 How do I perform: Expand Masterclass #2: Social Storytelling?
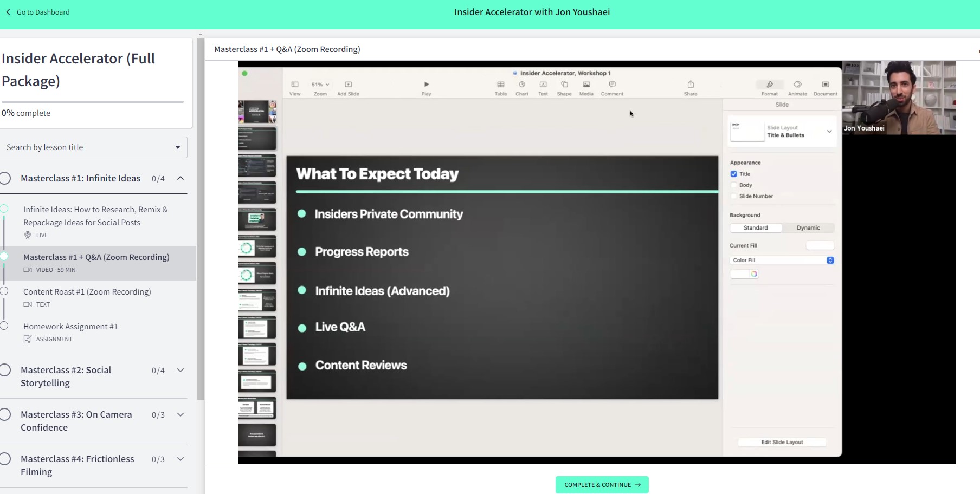(179, 370)
